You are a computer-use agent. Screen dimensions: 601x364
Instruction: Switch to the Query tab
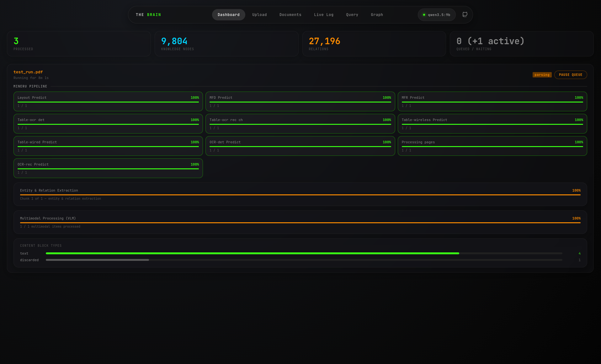(x=352, y=15)
